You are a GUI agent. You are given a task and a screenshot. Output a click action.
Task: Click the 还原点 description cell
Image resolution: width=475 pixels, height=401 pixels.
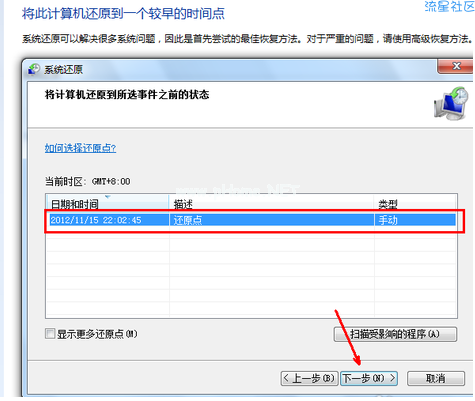pos(188,220)
